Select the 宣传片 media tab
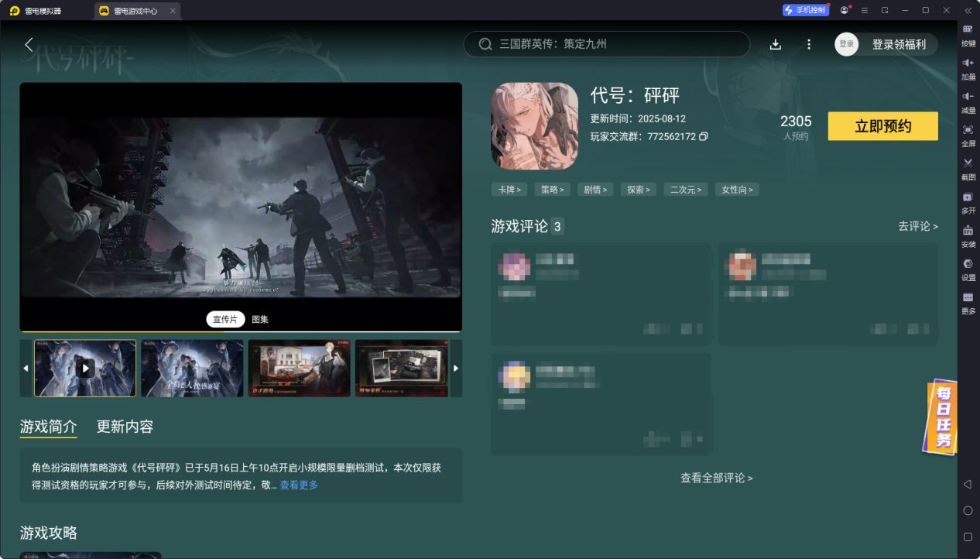Viewport: 980px width, 559px height. [225, 319]
